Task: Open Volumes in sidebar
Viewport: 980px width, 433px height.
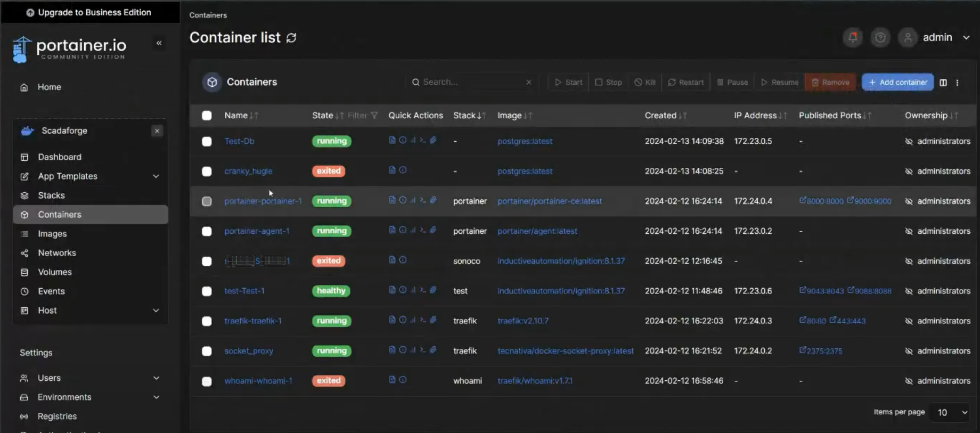Action: (x=54, y=272)
